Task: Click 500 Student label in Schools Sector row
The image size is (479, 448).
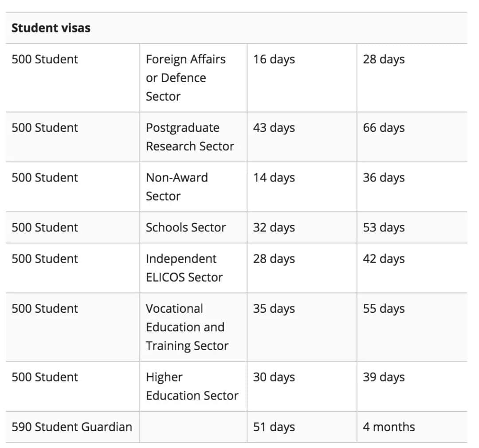Action: (45, 228)
